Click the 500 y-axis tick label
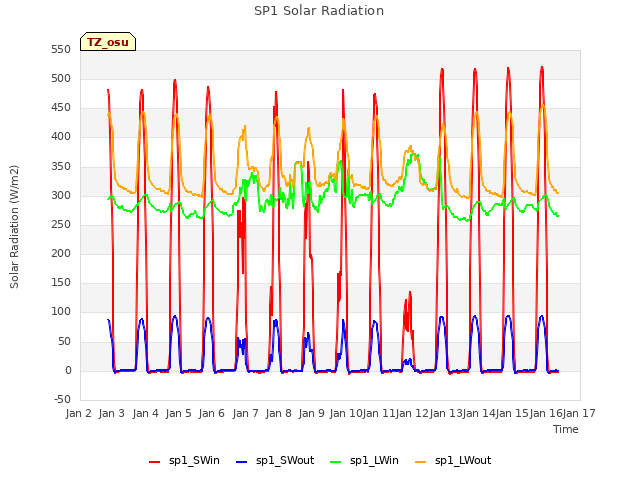 pyautogui.click(x=61, y=78)
